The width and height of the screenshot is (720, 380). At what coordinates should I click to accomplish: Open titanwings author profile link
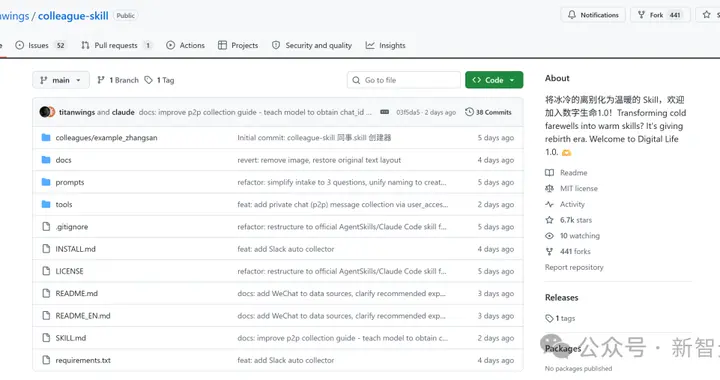click(x=77, y=112)
